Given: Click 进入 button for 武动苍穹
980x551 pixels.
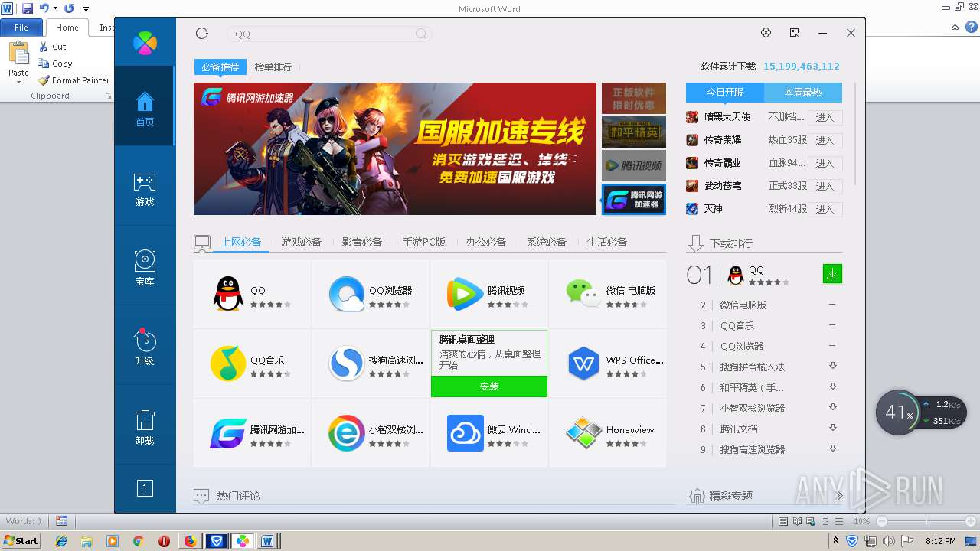Looking at the screenshot, I should (825, 187).
